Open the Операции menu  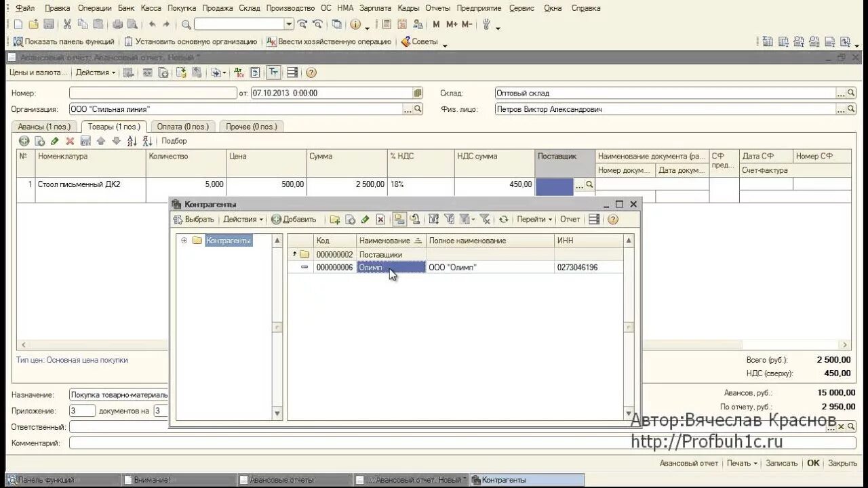coord(95,8)
